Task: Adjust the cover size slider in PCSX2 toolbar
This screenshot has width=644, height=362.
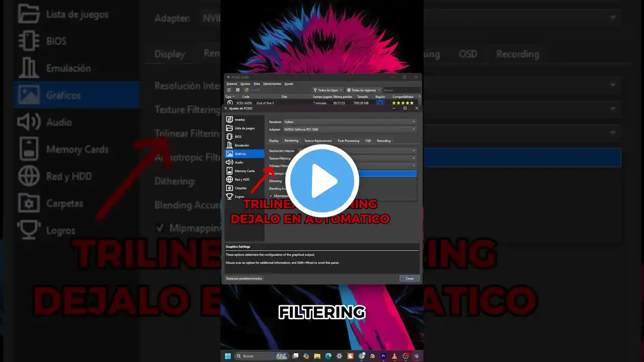Action: pos(256,90)
